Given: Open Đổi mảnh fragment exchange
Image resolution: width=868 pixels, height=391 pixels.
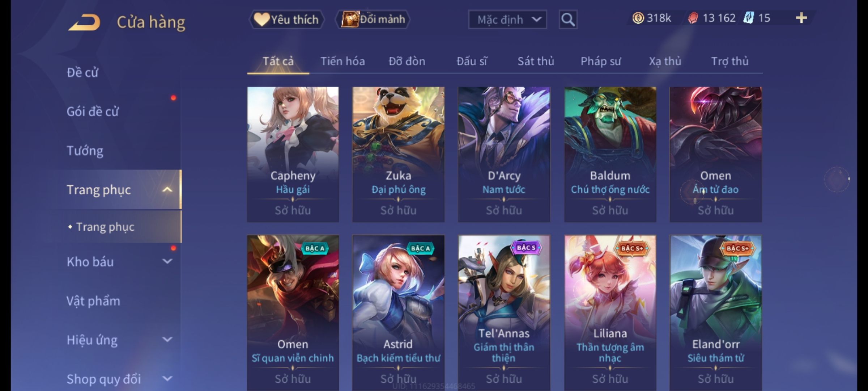Looking at the screenshot, I should coord(373,20).
